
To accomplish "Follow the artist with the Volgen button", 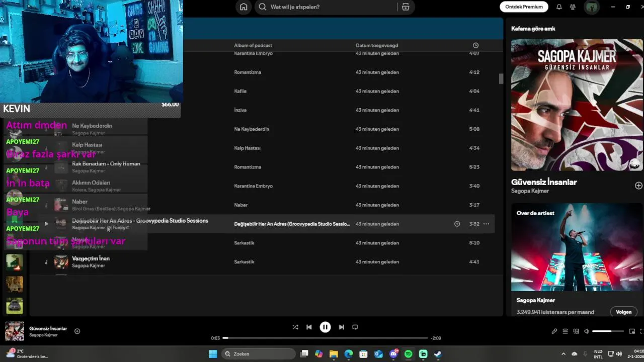I will (623, 312).
